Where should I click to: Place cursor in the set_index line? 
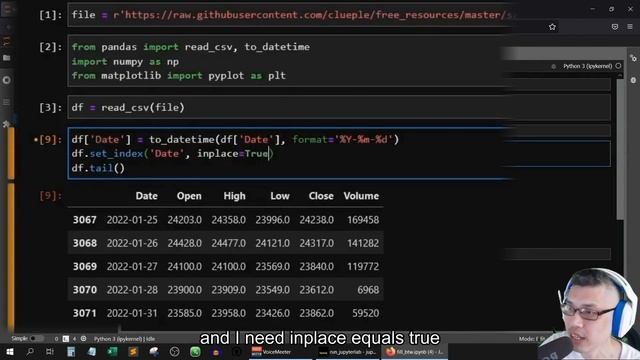tap(172, 153)
